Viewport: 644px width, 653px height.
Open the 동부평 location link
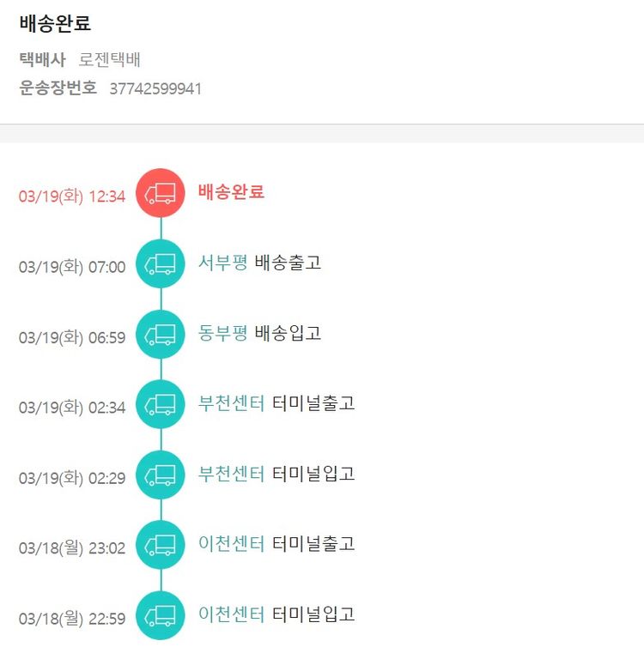pyautogui.click(x=222, y=333)
